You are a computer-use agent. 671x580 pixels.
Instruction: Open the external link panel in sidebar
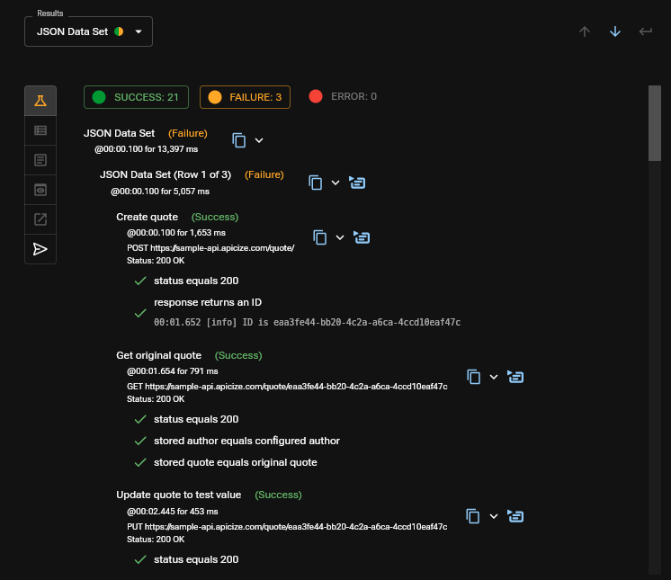click(x=40, y=219)
